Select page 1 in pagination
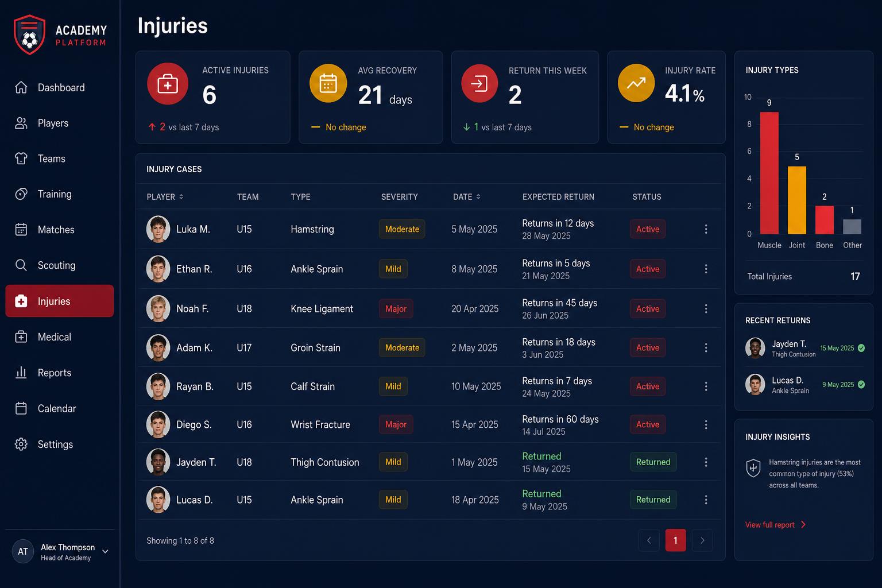The height and width of the screenshot is (588, 882). (x=675, y=540)
